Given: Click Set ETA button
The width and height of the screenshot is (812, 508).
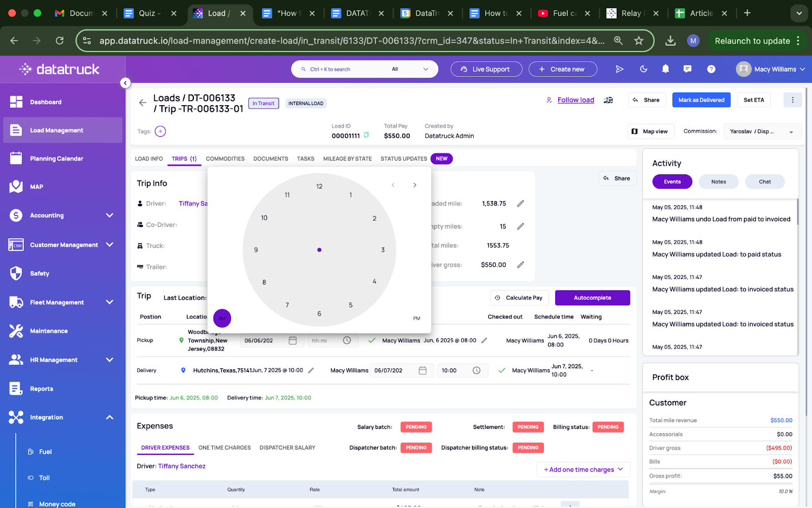Looking at the screenshot, I should (x=754, y=100).
